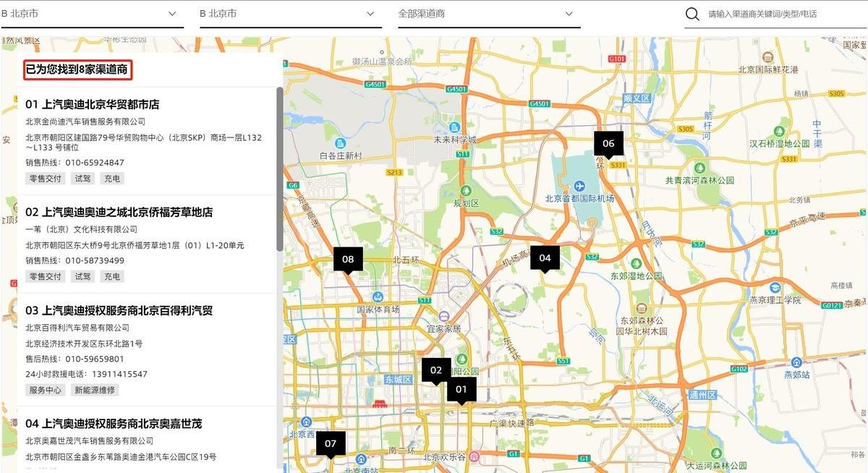Click the 国家体育场 landmark icon
Viewport: 868px width, 473px height.
click(x=378, y=297)
